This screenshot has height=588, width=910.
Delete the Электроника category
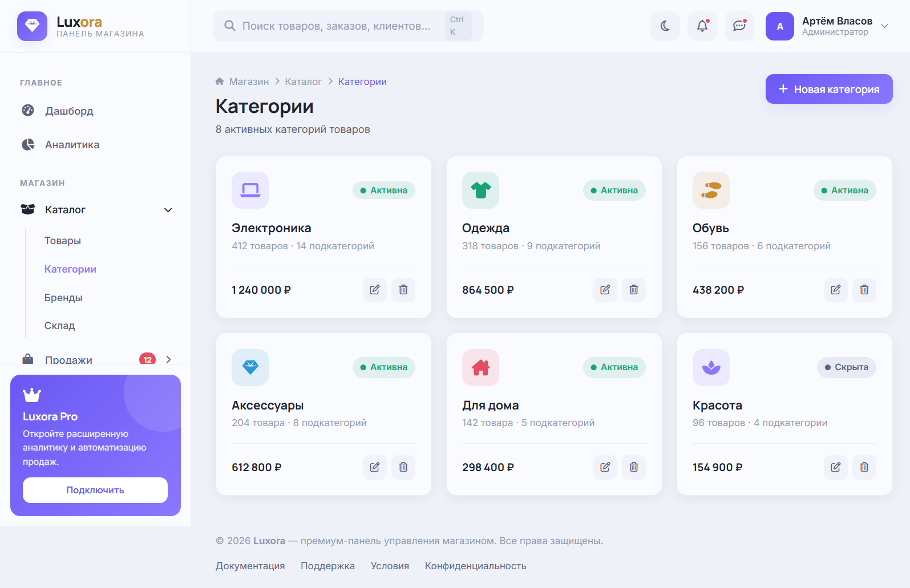(x=403, y=290)
